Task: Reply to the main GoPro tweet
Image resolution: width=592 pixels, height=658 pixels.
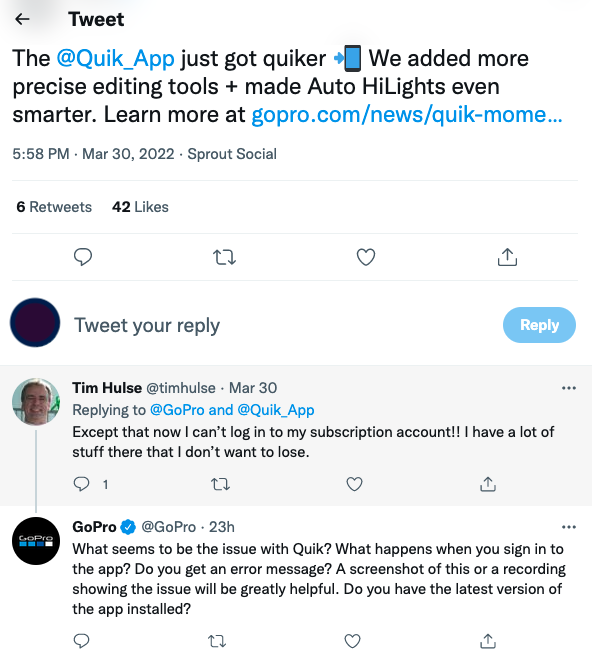Action: [x=83, y=257]
